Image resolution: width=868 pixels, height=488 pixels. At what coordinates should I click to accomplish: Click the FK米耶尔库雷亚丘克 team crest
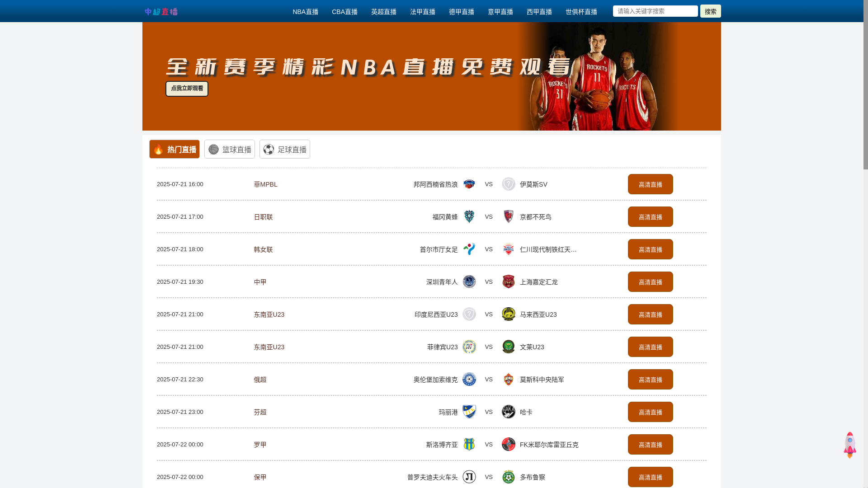509,444
